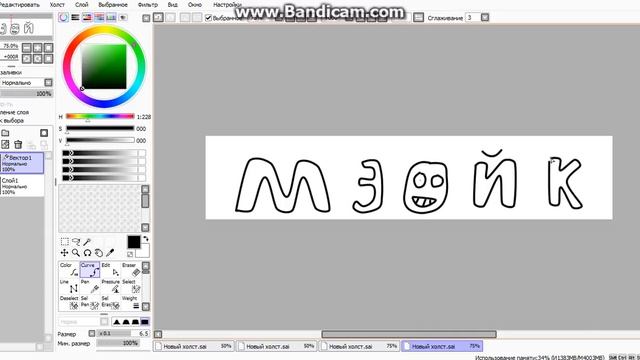Toggle the swatches panel icon

point(111,18)
